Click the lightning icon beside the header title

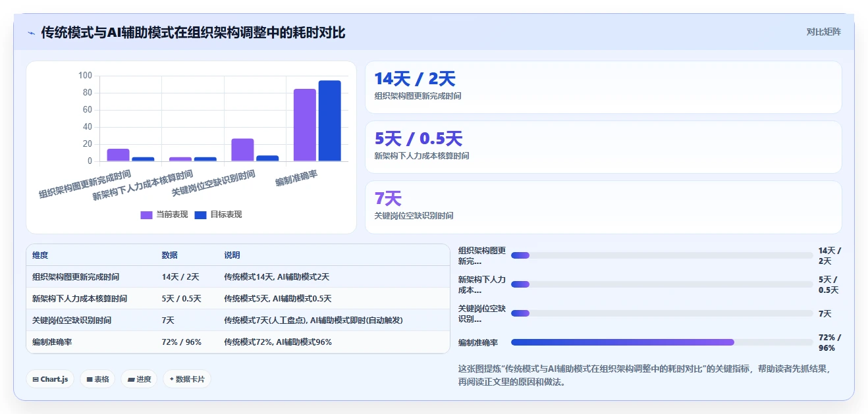(31, 32)
